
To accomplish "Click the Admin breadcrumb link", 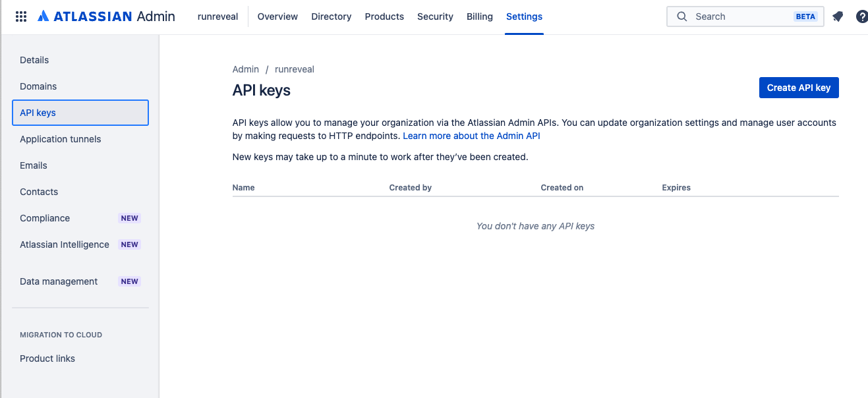I will click(x=245, y=69).
